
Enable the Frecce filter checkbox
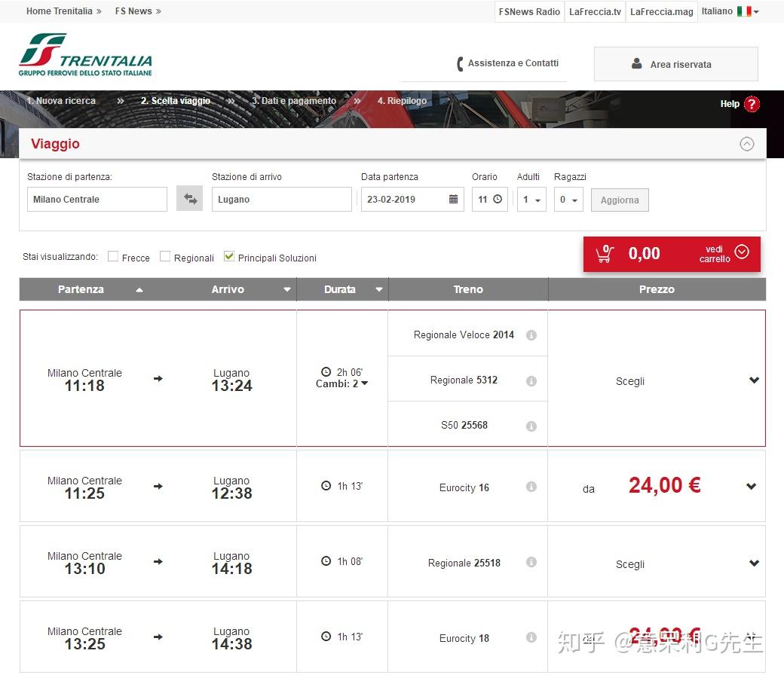(x=113, y=256)
